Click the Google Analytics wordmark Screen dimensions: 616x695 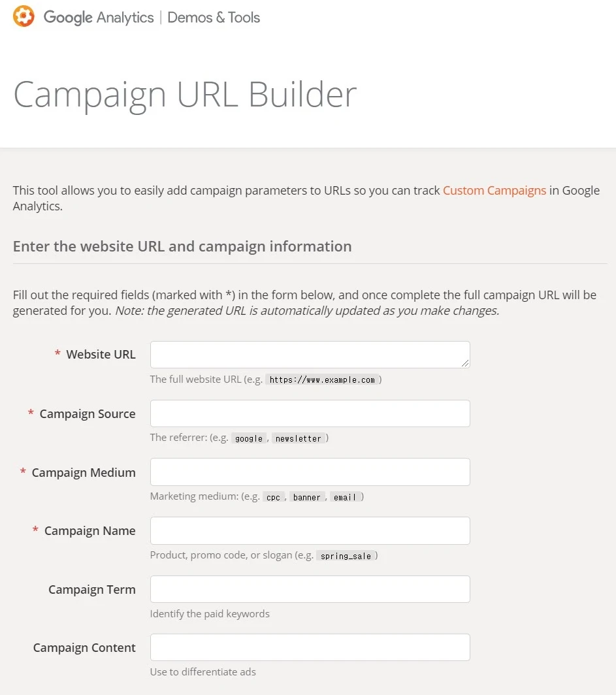99,17
